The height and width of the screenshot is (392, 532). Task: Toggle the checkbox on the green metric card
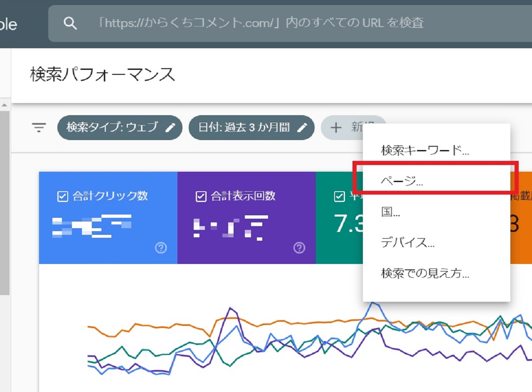(339, 196)
